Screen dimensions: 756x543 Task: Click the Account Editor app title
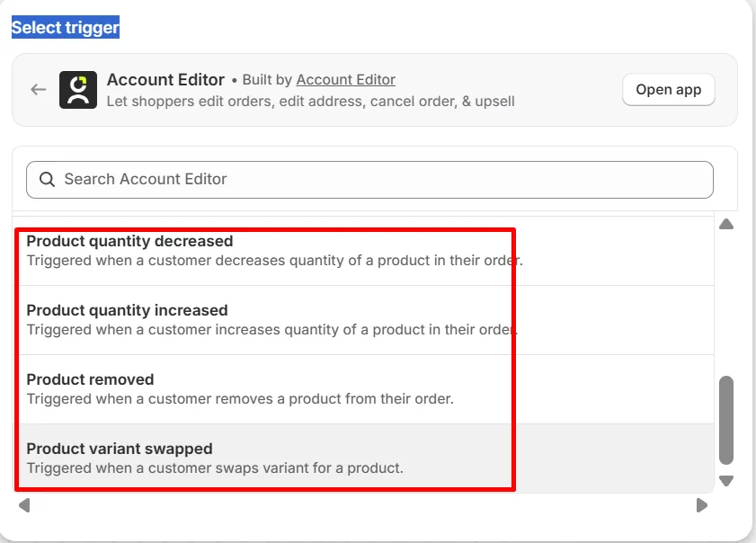166,80
